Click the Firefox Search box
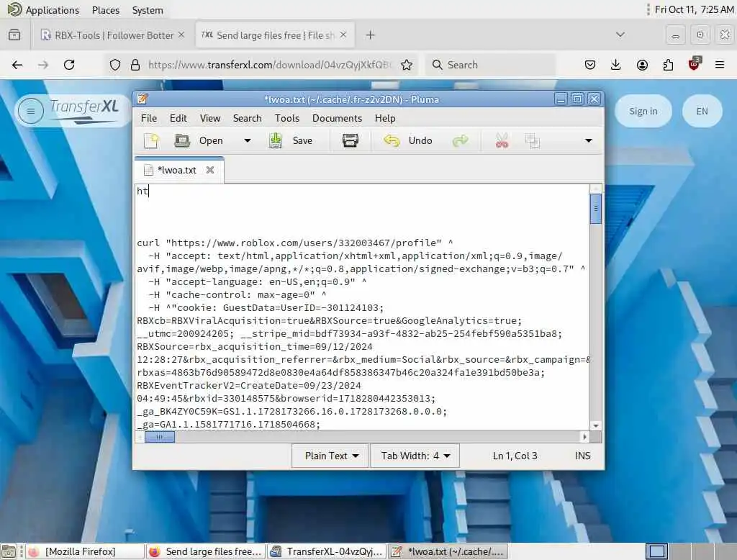Viewport: 737px width, 560px height. pyautogui.click(x=490, y=65)
